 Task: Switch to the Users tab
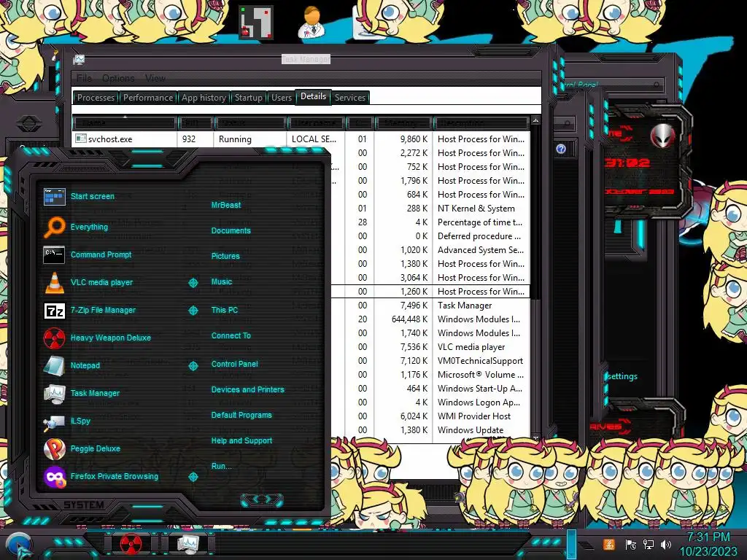click(282, 98)
